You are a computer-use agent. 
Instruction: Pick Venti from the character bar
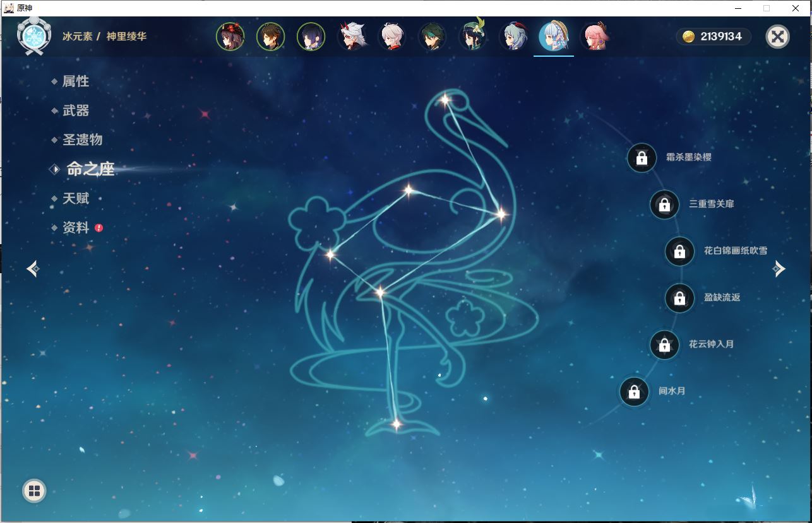pos(473,37)
